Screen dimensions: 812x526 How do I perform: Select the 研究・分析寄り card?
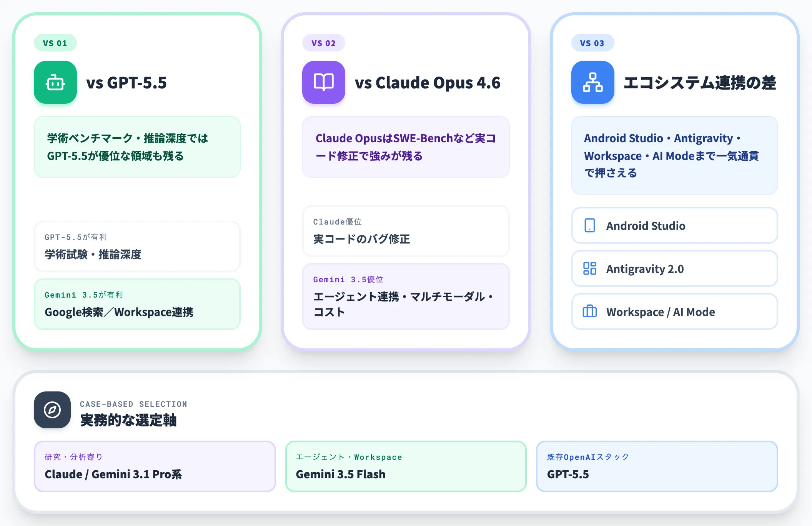[155, 466]
